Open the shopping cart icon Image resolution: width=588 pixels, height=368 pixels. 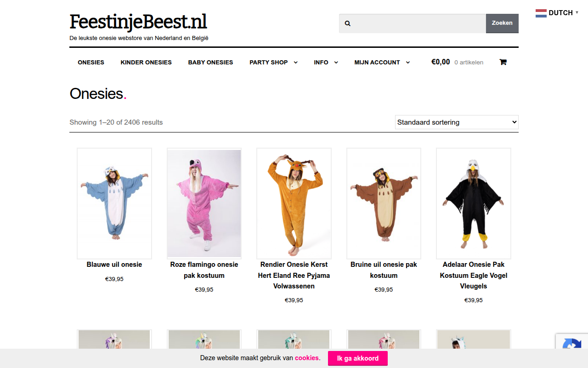tap(503, 62)
